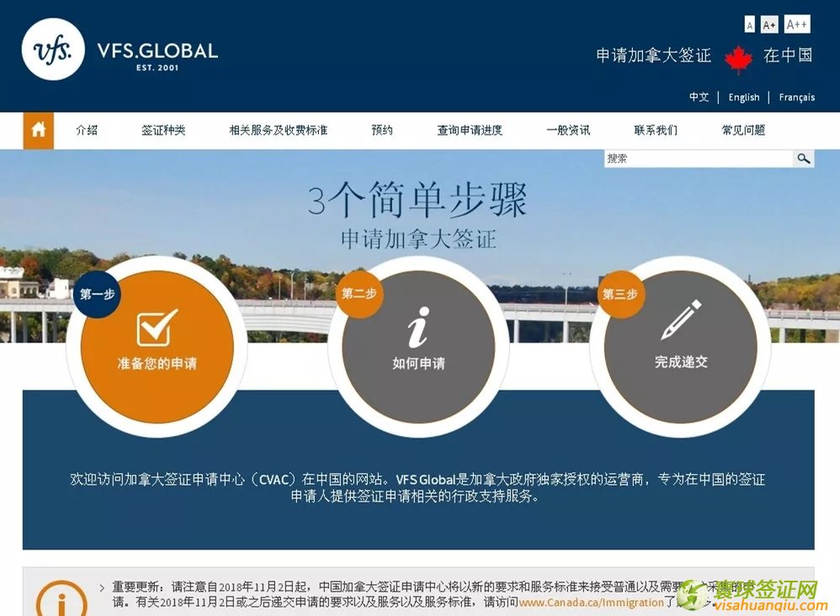Click the Canadian maple leaf icon

[738, 59]
